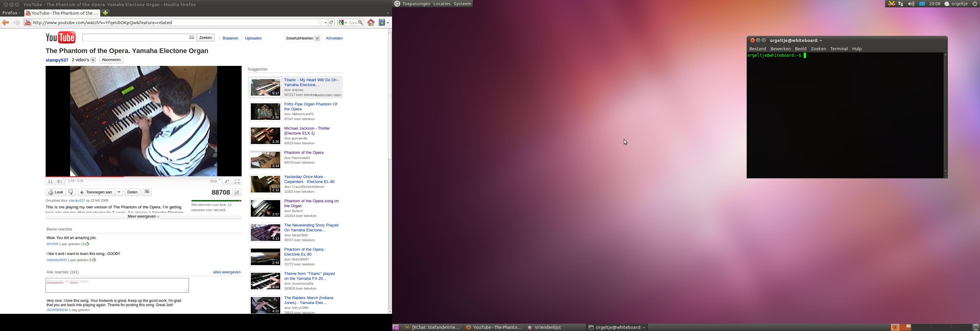Image resolution: width=980 pixels, height=331 pixels.
Task: Open the on-screen keyboard in YouTube search box
Action: [x=192, y=37]
